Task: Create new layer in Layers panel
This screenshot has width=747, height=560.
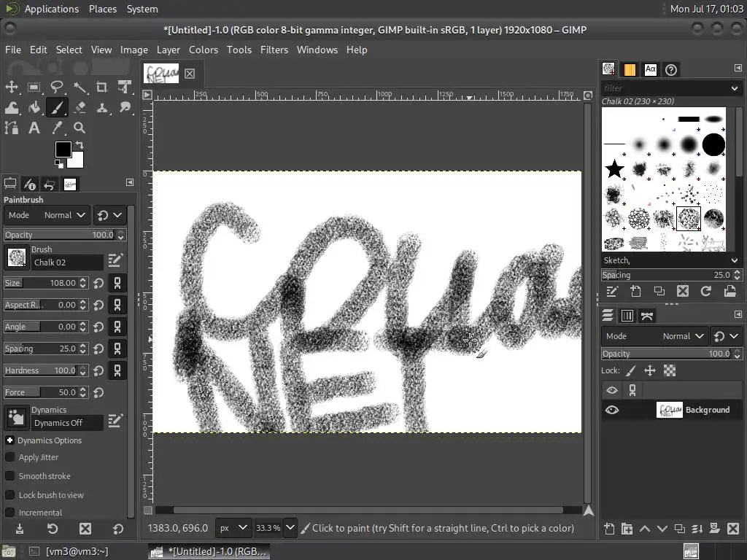Action: (609, 529)
